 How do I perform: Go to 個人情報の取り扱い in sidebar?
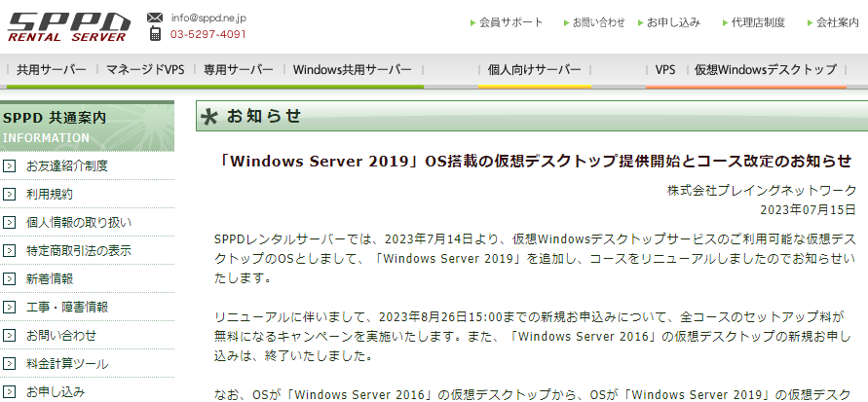(x=79, y=222)
